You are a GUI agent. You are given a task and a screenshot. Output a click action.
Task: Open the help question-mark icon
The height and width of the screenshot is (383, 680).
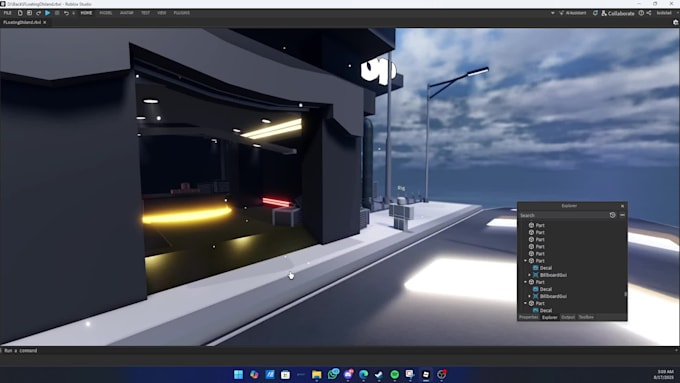641,13
